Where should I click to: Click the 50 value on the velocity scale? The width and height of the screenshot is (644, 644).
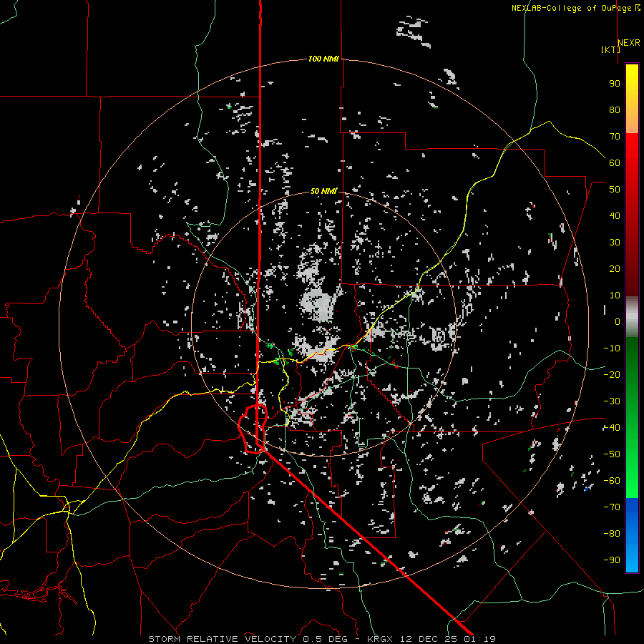click(615, 190)
